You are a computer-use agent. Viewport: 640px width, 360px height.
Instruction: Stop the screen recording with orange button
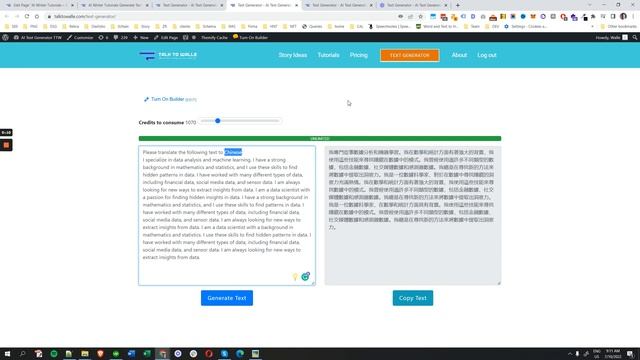6,145
